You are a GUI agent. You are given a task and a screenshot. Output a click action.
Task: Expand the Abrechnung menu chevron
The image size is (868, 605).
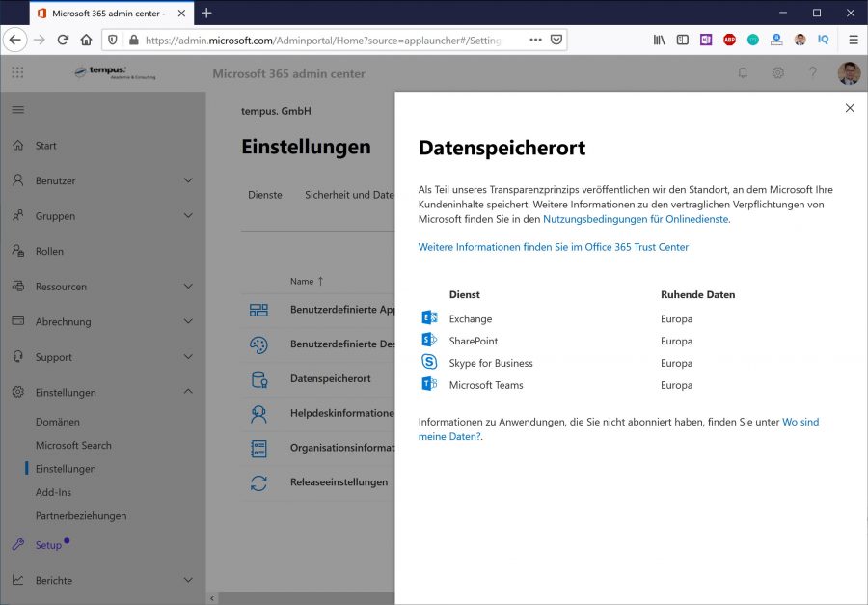pyautogui.click(x=188, y=320)
